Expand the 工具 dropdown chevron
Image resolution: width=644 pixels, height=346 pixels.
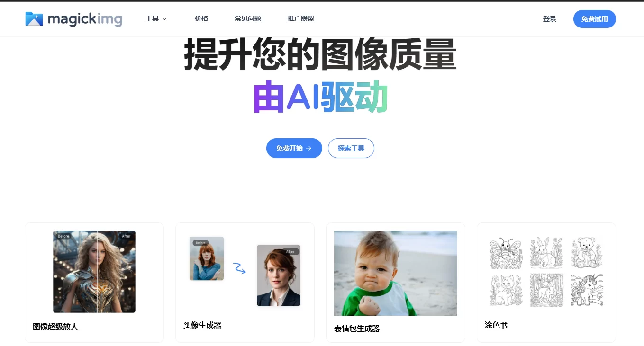[x=164, y=19]
